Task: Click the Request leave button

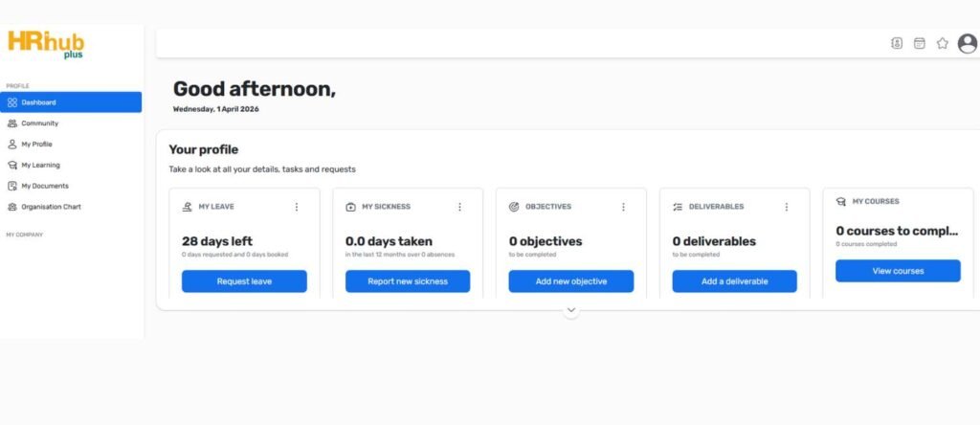Action: click(244, 281)
